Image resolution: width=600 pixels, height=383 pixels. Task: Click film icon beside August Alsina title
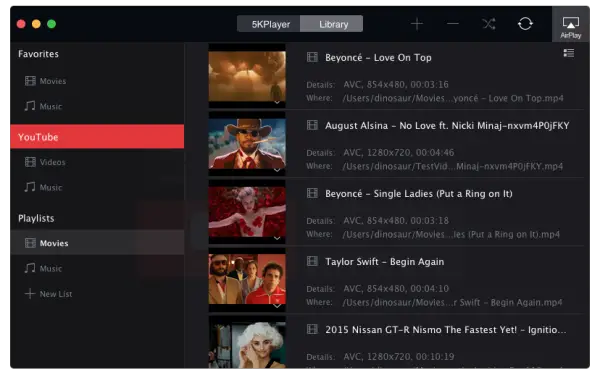point(312,125)
